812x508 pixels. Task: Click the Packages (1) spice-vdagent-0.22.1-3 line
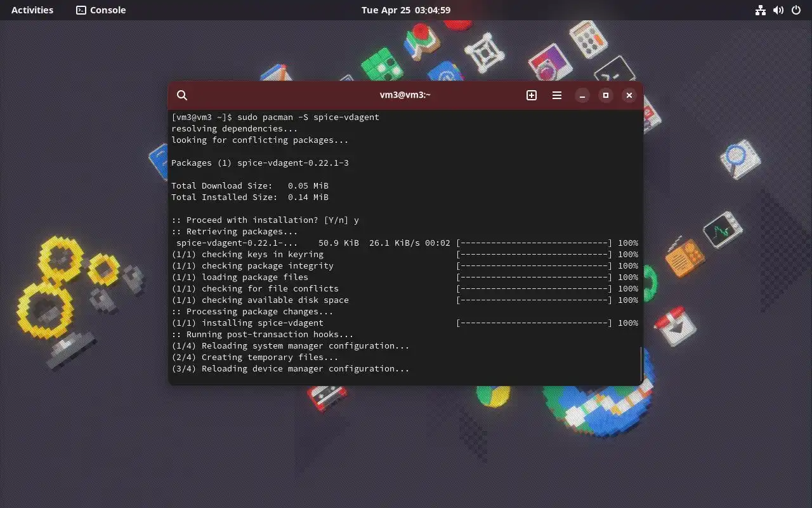point(259,163)
